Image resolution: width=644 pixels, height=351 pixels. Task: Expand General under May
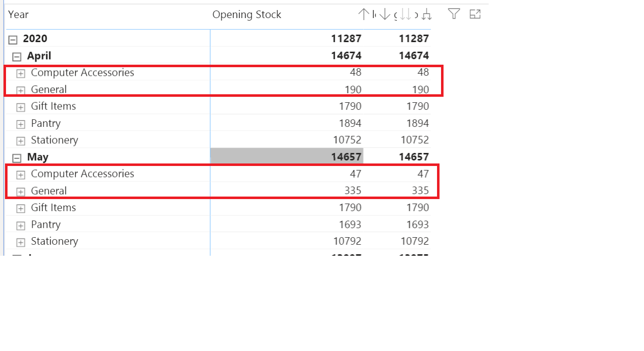tap(21, 192)
